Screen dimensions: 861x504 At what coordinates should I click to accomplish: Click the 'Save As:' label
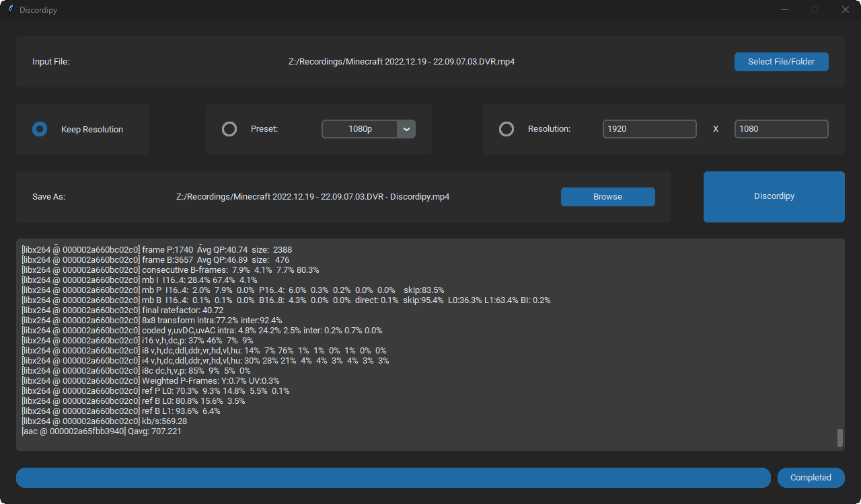pyautogui.click(x=48, y=197)
